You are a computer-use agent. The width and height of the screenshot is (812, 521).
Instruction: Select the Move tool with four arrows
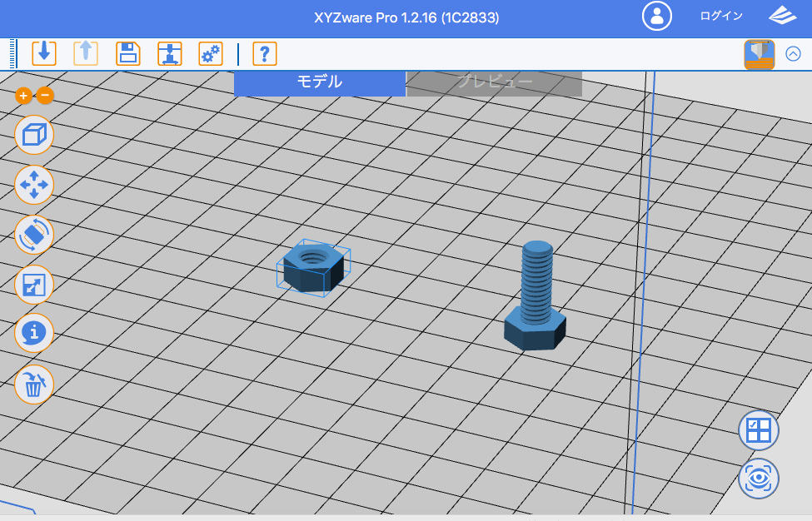(34, 185)
